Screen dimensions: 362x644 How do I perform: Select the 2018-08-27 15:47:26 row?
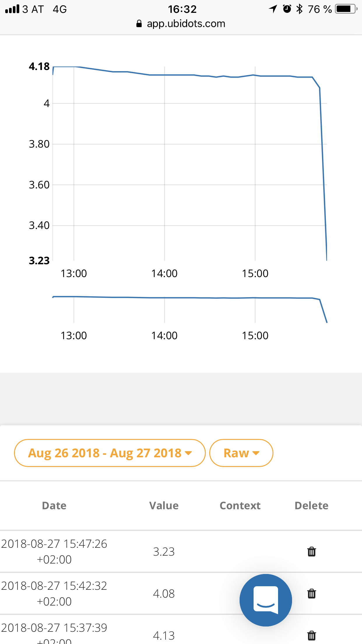[x=54, y=551]
